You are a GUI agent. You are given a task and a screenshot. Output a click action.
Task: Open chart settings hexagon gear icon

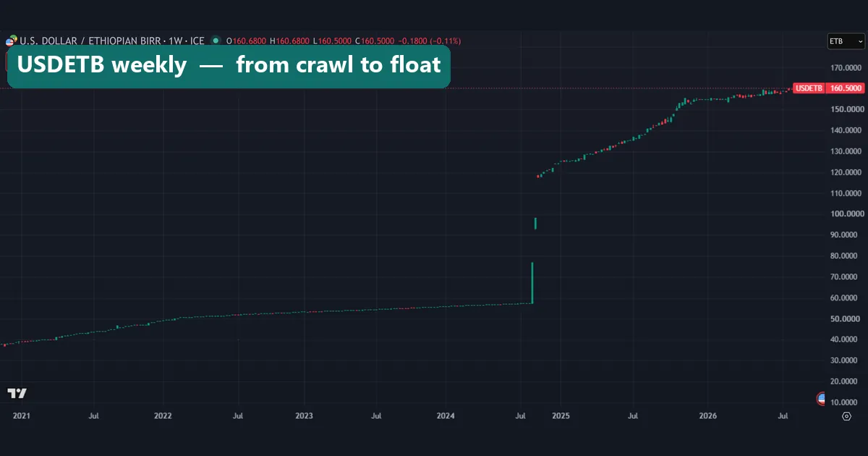tap(846, 416)
